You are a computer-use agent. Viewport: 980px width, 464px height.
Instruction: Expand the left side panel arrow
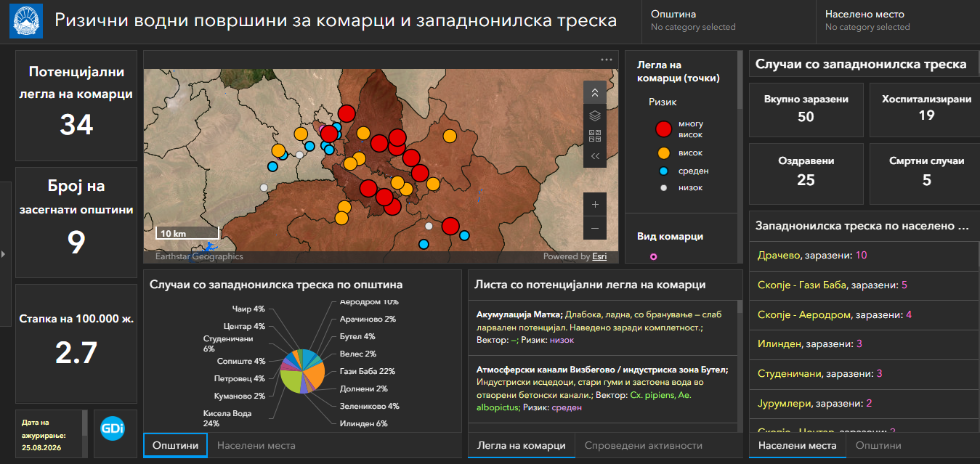(4, 254)
